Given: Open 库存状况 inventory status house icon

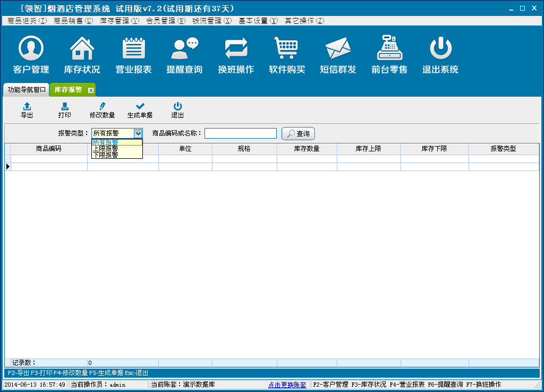Looking at the screenshot, I should click(82, 49).
